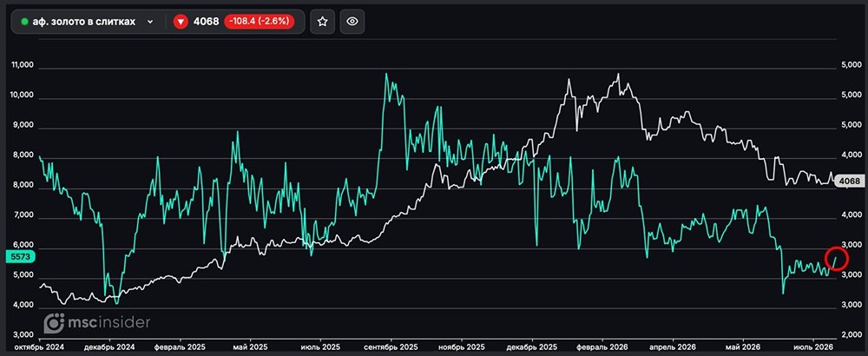Click the mscinsider logo icon
Screen dimensions: 868x356
point(54,323)
